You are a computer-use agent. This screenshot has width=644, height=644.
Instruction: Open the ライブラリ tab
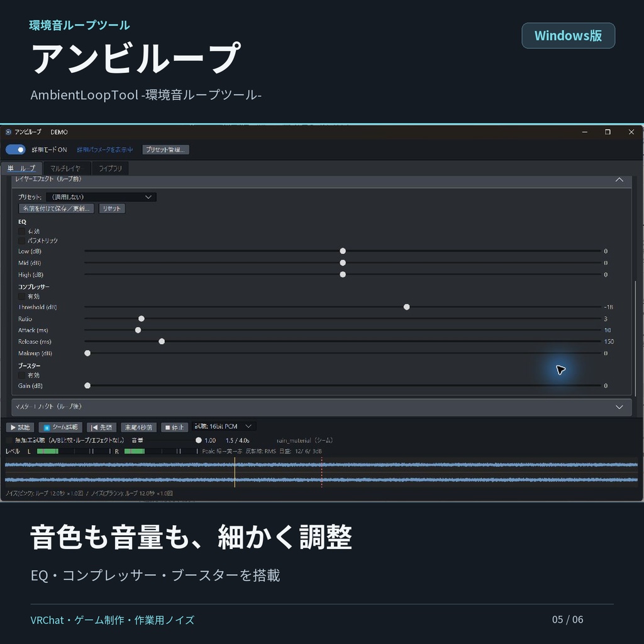click(110, 169)
